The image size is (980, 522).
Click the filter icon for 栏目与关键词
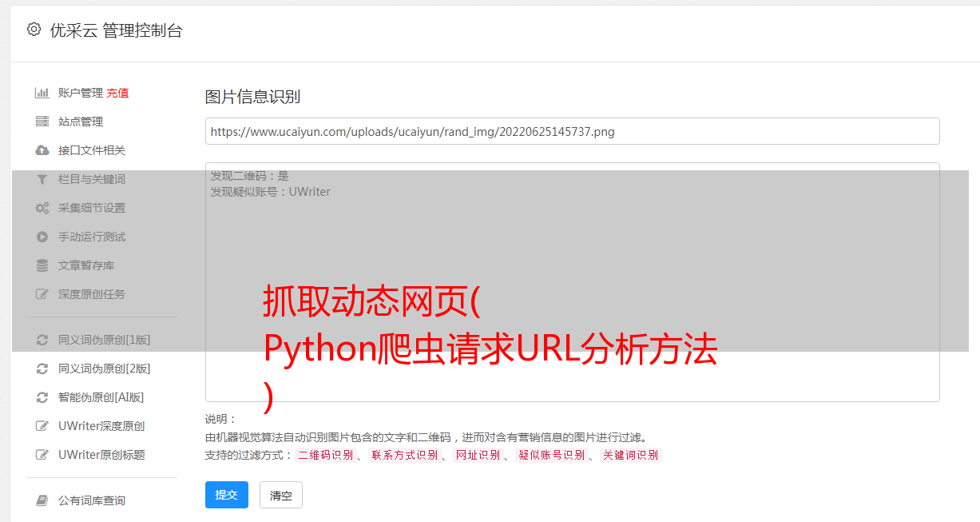42,179
